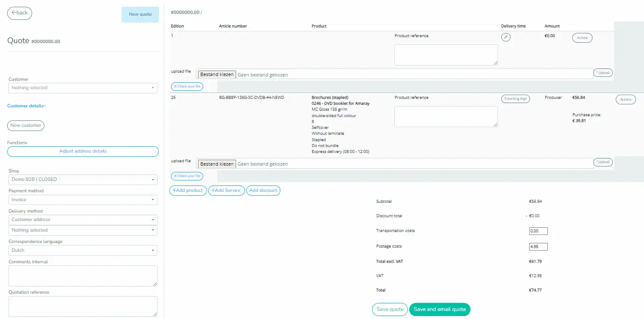Click the Add discount button
This screenshot has width=644, height=319.
[263, 191]
